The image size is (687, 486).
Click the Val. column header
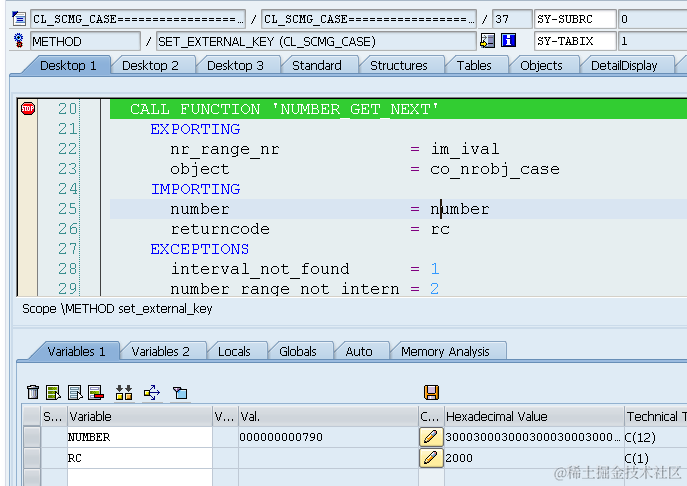[328, 416]
